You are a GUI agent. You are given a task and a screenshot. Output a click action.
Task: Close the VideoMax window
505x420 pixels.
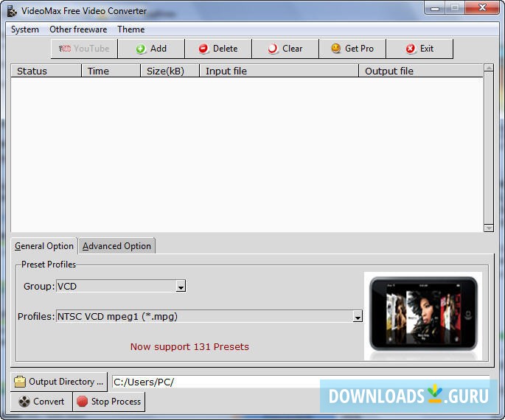482,7
